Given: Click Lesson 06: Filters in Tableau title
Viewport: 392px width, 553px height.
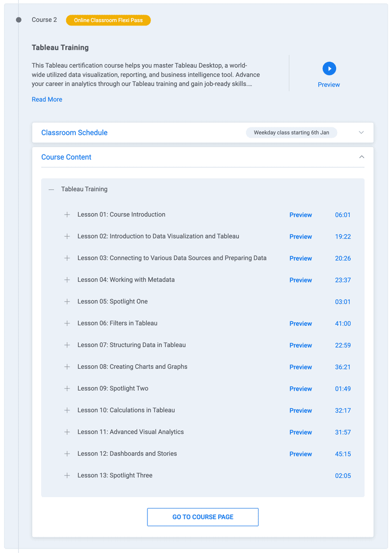Looking at the screenshot, I should pyautogui.click(x=118, y=323).
